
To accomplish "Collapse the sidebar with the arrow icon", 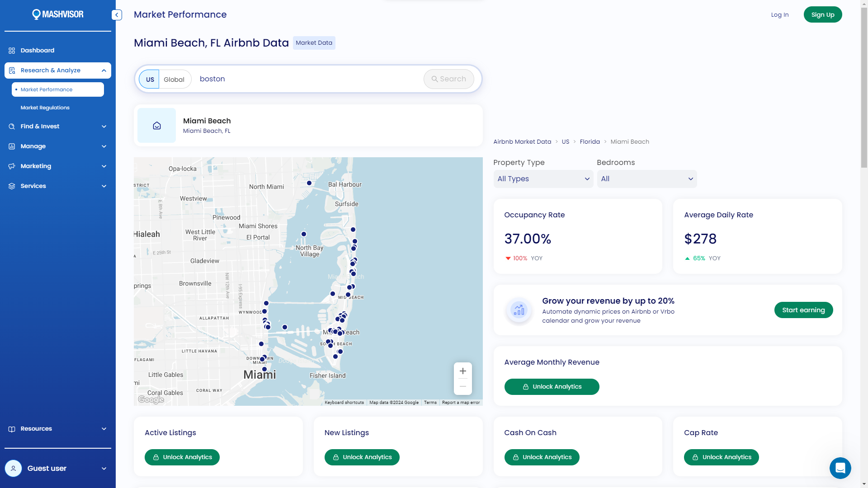I will (117, 15).
